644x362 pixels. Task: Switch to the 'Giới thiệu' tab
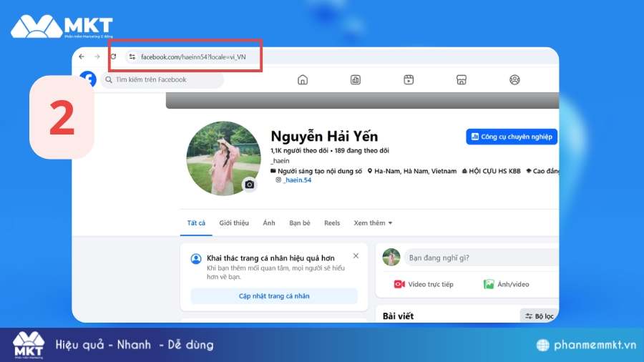click(234, 223)
